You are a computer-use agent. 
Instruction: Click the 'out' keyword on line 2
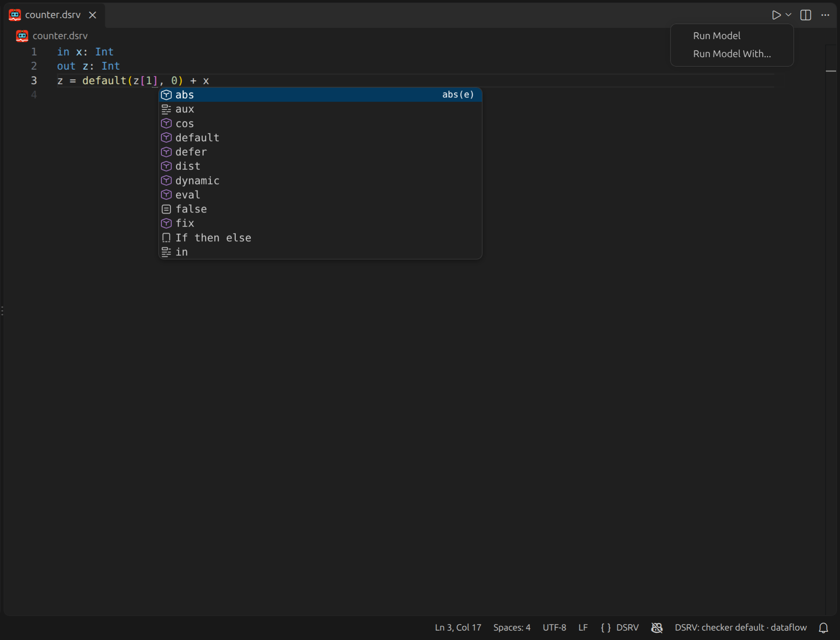[x=66, y=66]
